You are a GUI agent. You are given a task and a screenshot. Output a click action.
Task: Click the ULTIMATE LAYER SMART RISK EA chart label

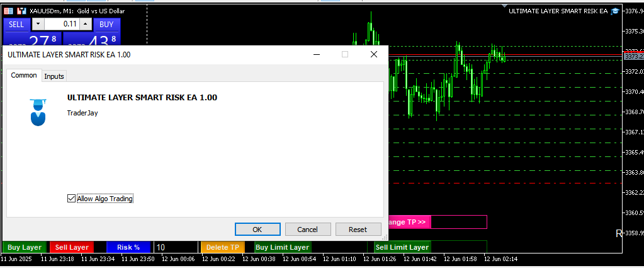558,11
